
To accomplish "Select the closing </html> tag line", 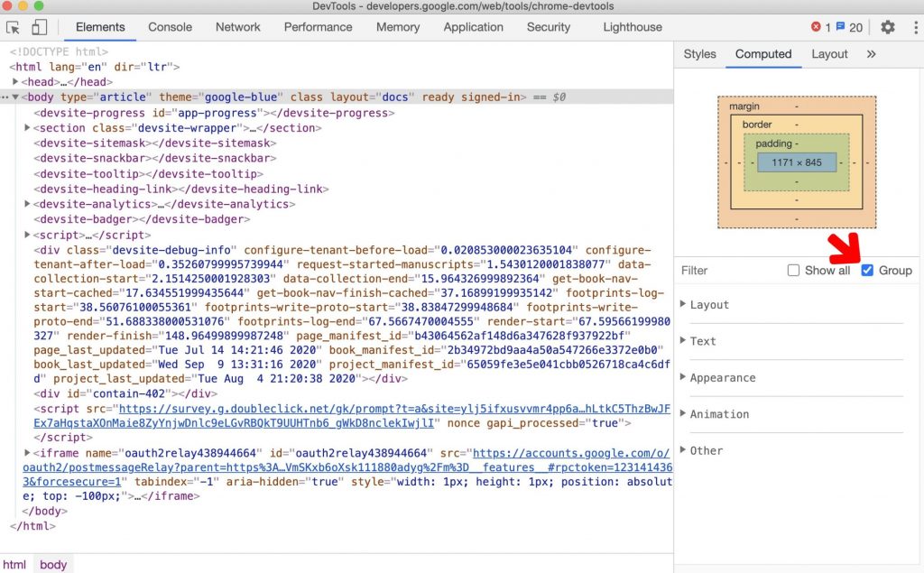I will pos(32,526).
